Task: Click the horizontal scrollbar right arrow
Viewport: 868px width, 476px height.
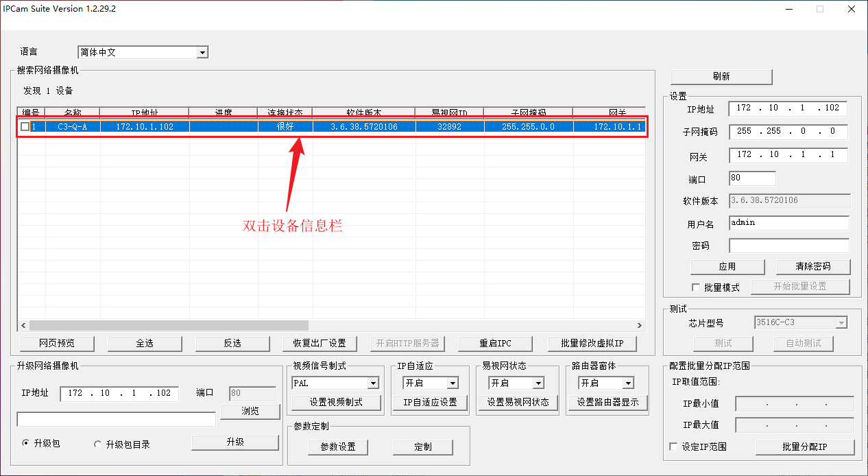Action: pos(640,325)
